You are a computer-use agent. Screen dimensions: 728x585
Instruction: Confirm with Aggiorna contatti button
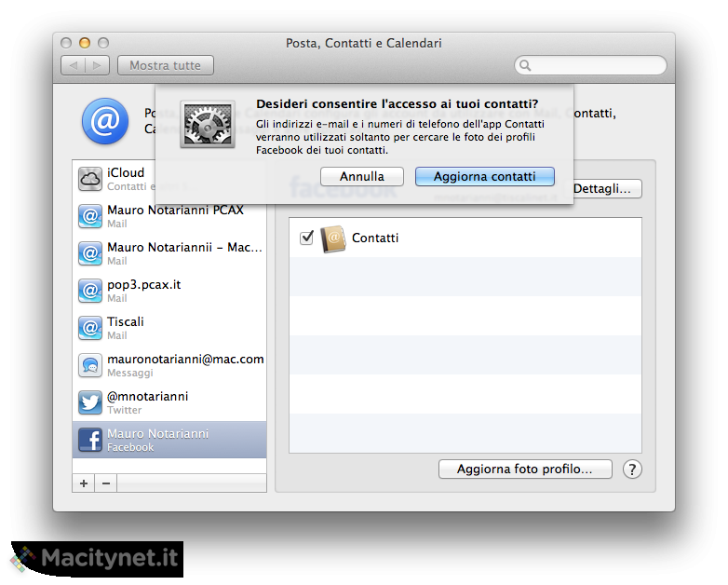click(x=485, y=177)
